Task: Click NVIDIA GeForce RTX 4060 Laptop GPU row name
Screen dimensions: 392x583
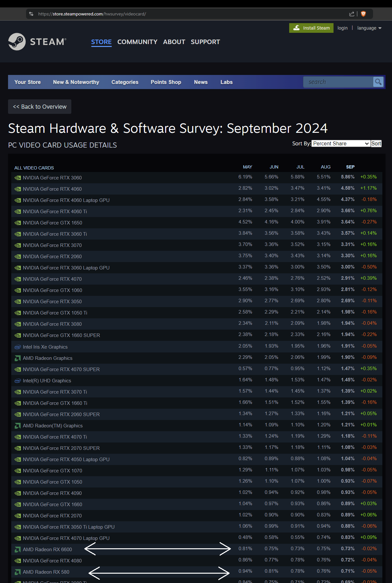Action: [x=66, y=200]
